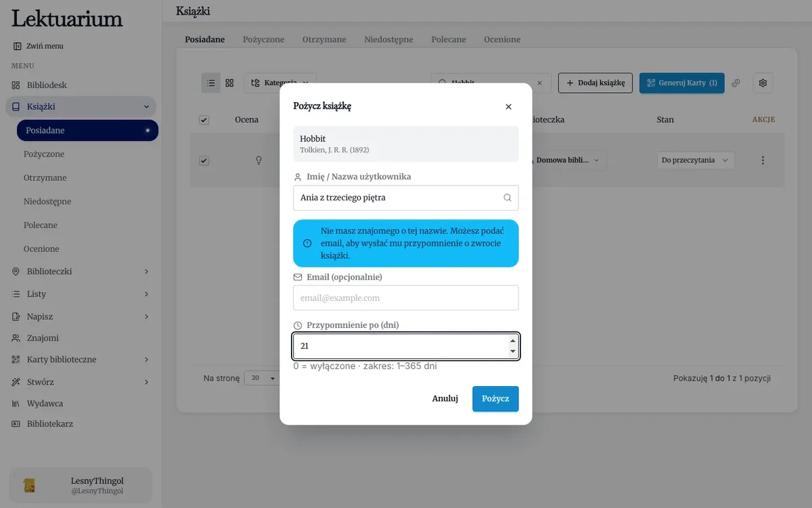Confirm the loan with the Pożycz button

coord(495,398)
